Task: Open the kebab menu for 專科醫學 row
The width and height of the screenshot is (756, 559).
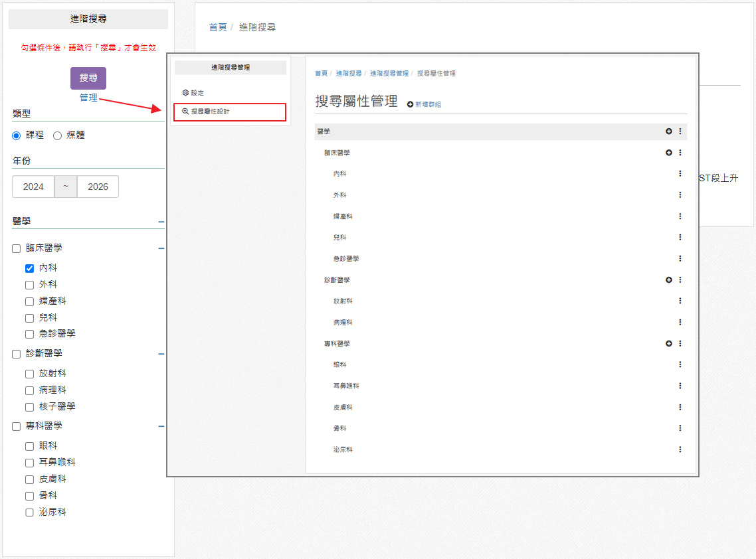Action: click(680, 343)
